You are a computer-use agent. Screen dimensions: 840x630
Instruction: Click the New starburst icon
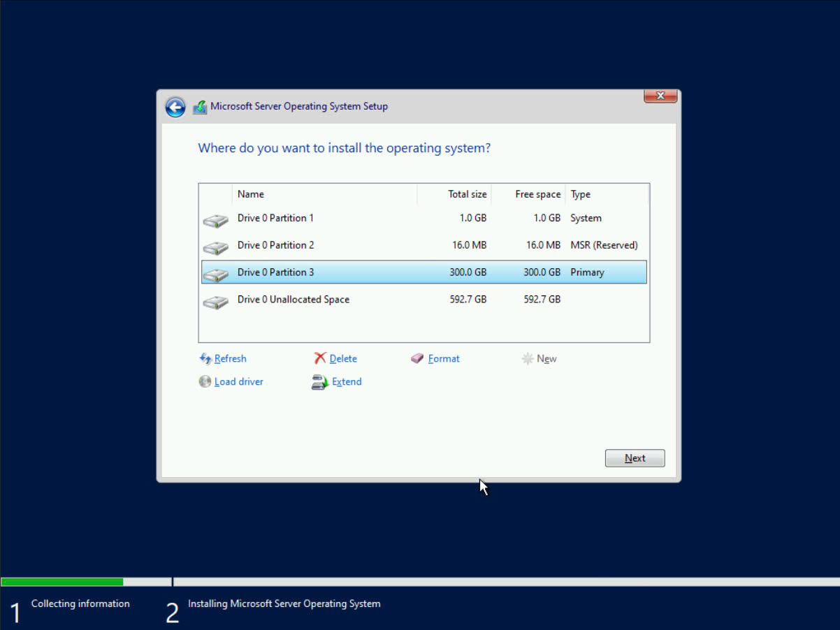(x=528, y=359)
